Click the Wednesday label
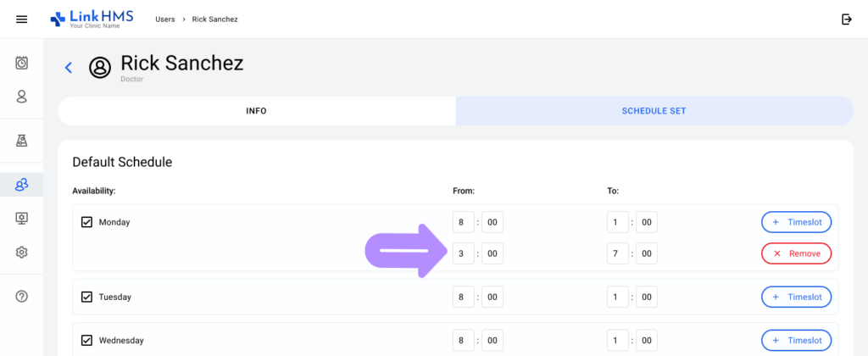This screenshot has width=868, height=356. coord(121,340)
